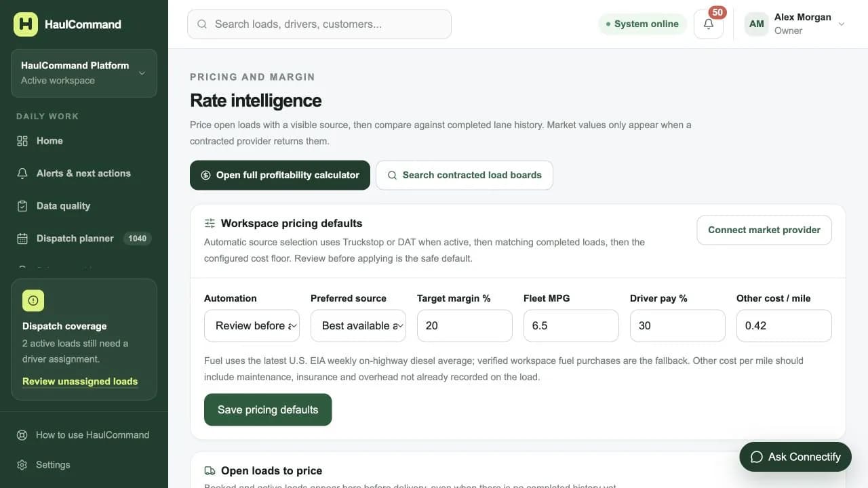Viewport: 868px width, 488px height.
Task: Follow Review unassigned loads link
Action: 80,382
